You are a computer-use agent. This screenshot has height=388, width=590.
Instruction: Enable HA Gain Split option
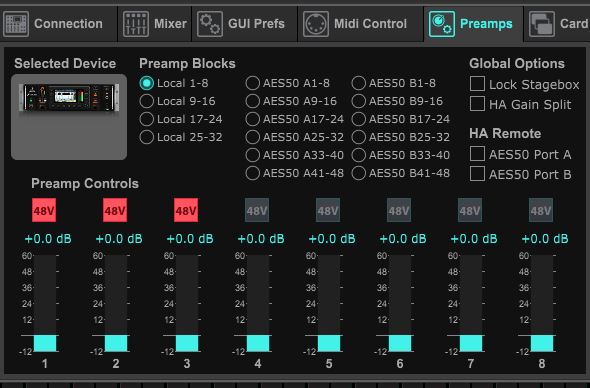(x=477, y=103)
